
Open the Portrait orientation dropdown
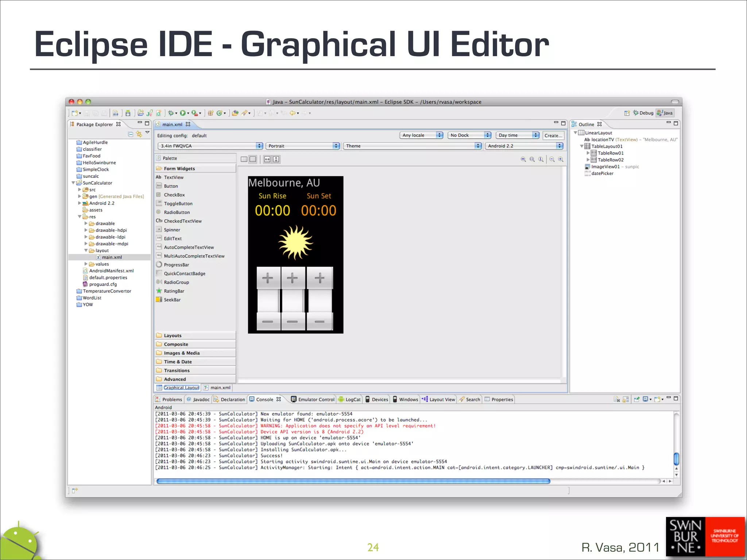[x=303, y=146]
